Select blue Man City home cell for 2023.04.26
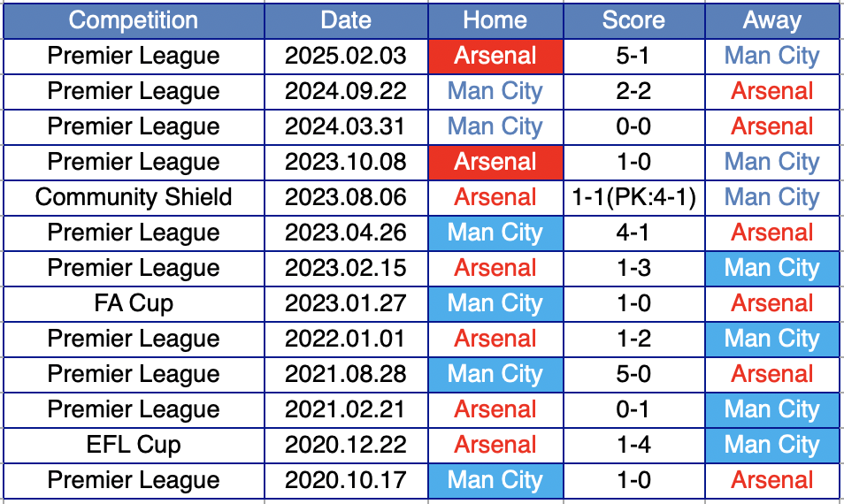Viewport: 844px width, 504px height. [495, 233]
